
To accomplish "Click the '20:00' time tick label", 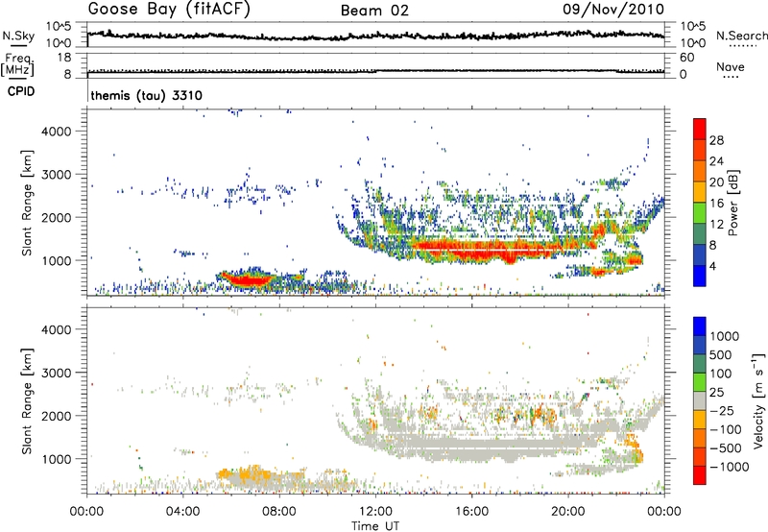I will point(567,512).
